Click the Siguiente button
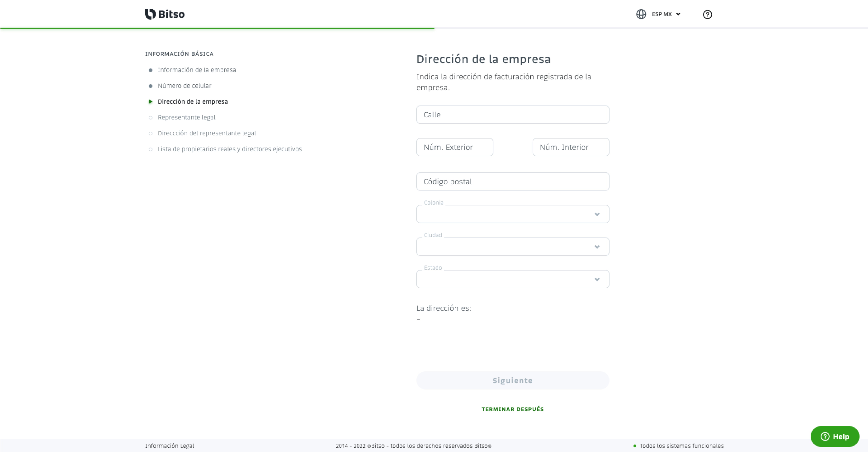The height and width of the screenshot is (452, 868). tap(512, 381)
